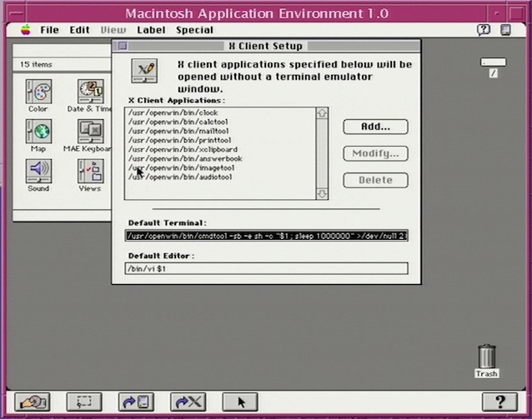The image size is (532, 419).
Task: Open the Views control panel icon
Action: pyautogui.click(x=90, y=171)
